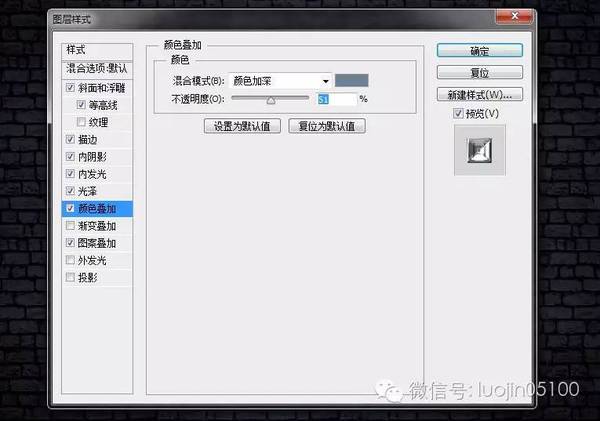This screenshot has width=600, height=421.
Task: Open the 混合模式 dropdown showing 颜色加深
Action: (280, 81)
